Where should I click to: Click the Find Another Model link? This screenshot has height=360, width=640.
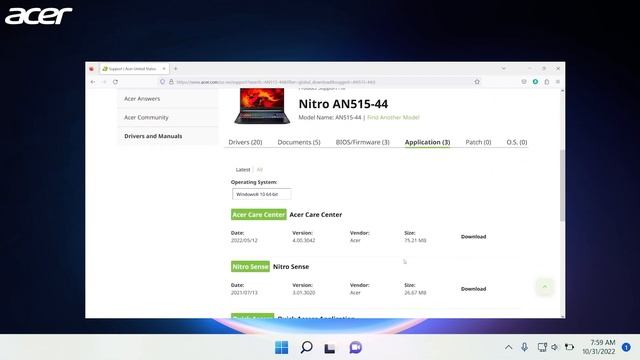coord(393,118)
